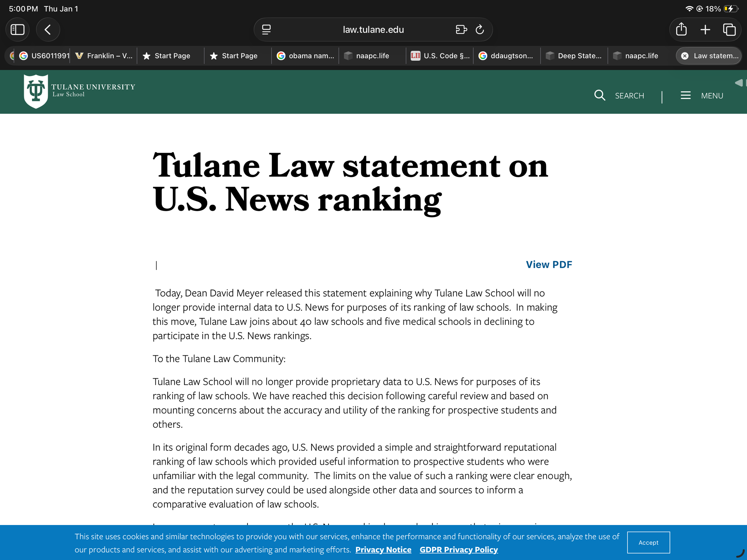
Task: Open the hamburger MENU on Tulane site
Action: (685, 96)
